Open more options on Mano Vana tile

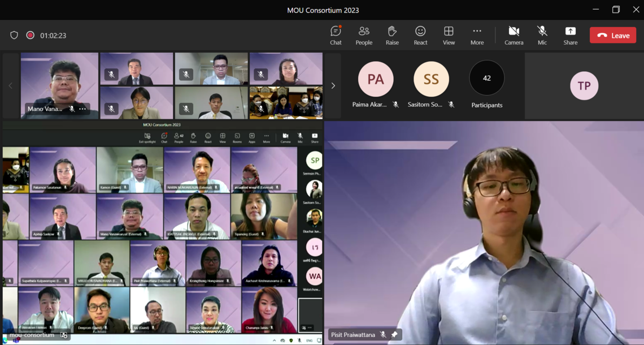point(83,109)
